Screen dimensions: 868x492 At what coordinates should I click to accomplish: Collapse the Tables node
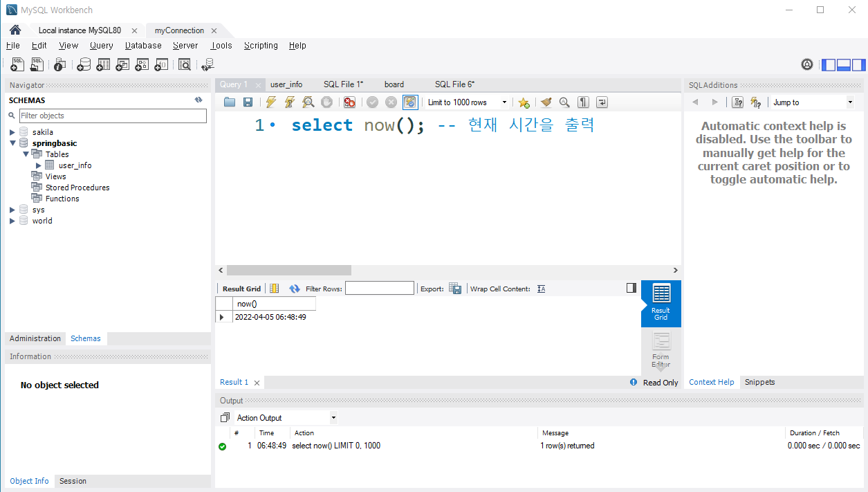click(26, 154)
